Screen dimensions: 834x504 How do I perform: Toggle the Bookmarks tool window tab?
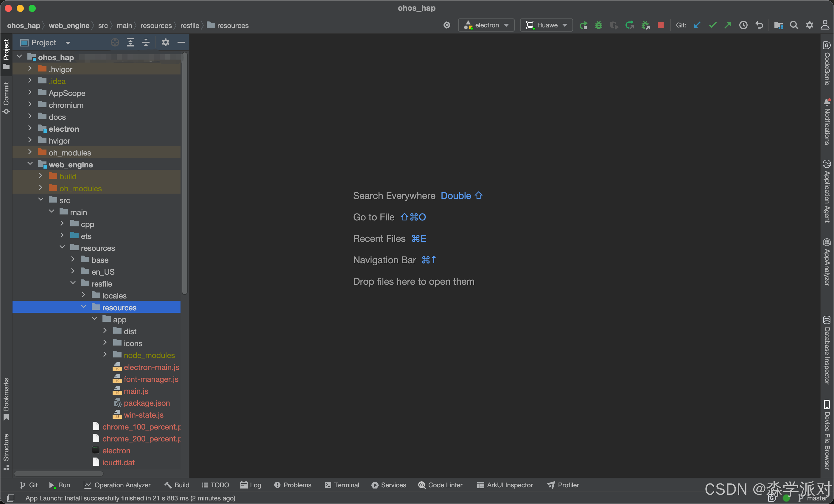(x=6, y=399)
